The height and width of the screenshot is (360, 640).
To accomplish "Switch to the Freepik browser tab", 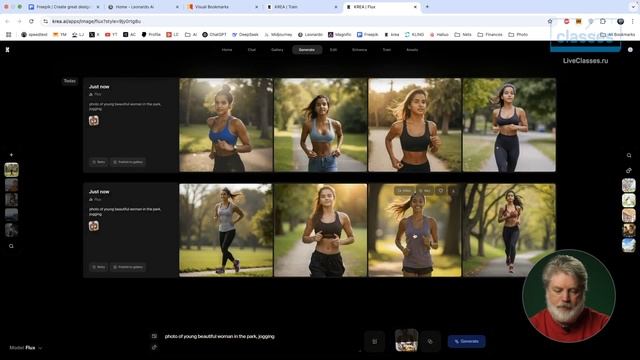I will (64, 7).
